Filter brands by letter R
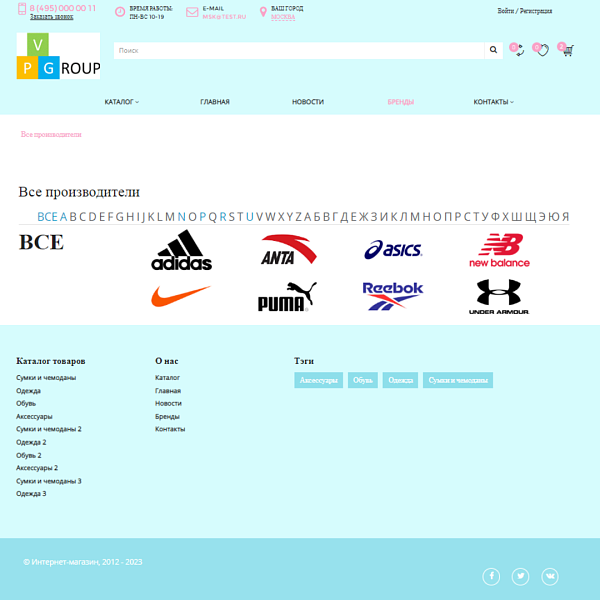The height and width of the screenshot is (600, 600). (x=223, y=217)
